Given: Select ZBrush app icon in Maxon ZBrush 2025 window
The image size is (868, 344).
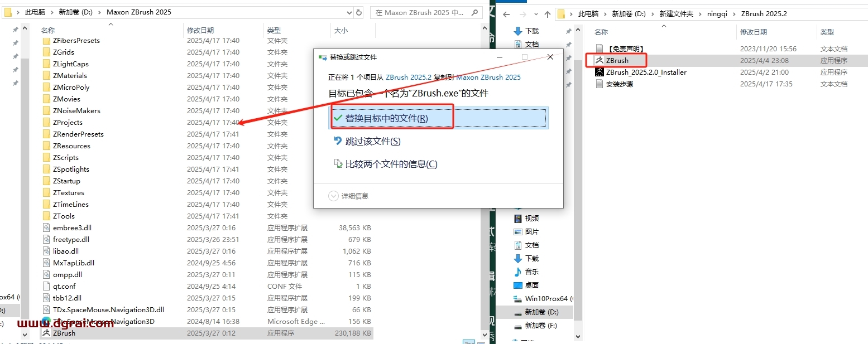Looking at the screenshot, I should point(47,333).
